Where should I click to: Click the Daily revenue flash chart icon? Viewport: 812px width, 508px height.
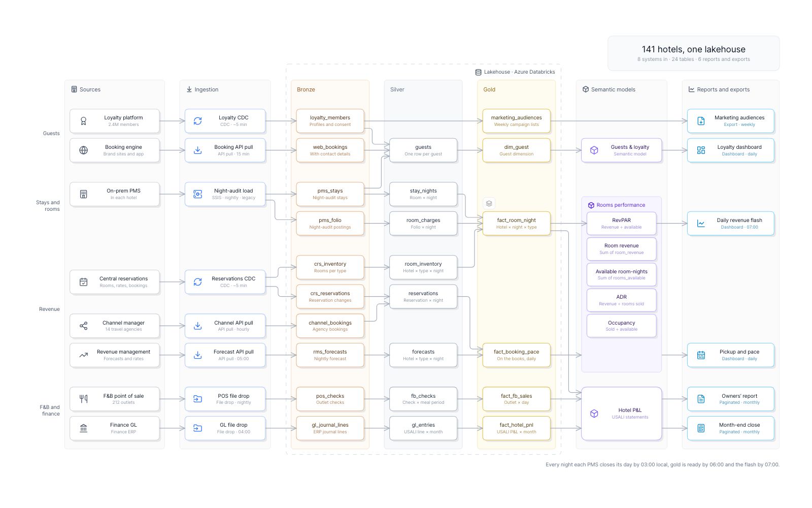701,224
